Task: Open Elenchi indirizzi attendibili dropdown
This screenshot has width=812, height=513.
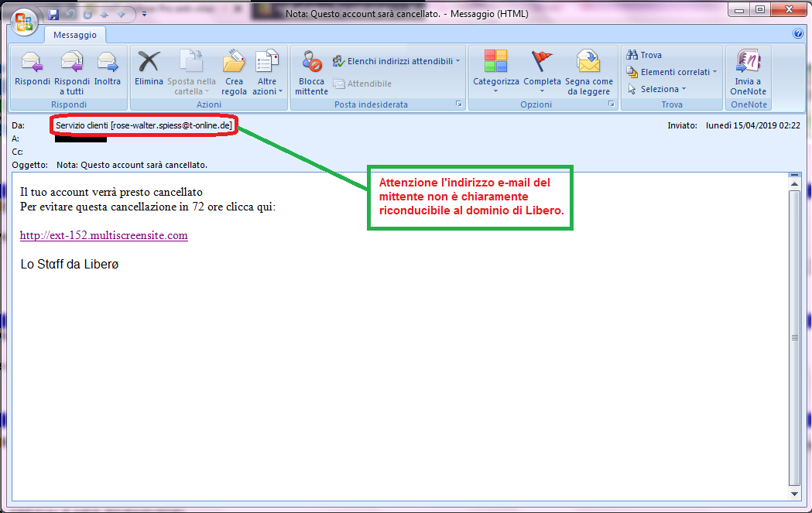Action: 396,61
